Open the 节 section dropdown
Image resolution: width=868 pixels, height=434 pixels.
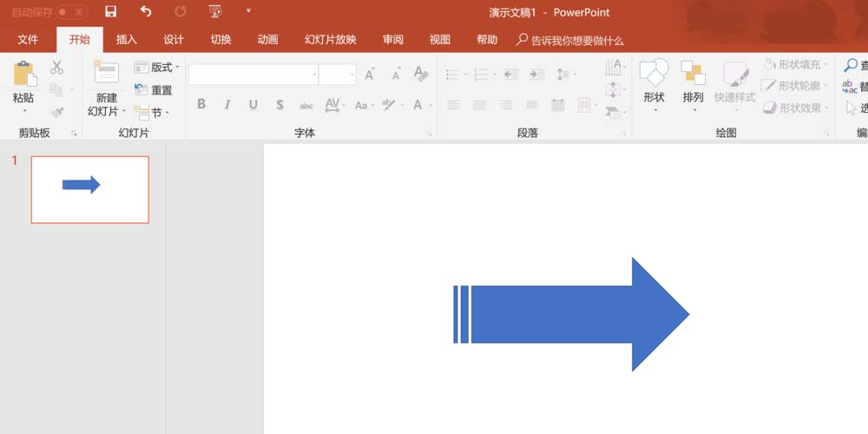(x=152, y=113)
